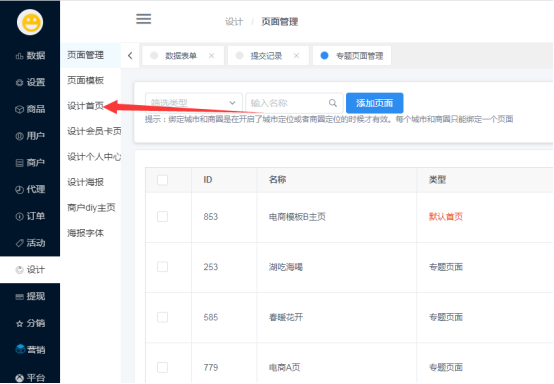Click the ID cell 253
The width and height of the screenshot is (554, 384).
point(211,267)
